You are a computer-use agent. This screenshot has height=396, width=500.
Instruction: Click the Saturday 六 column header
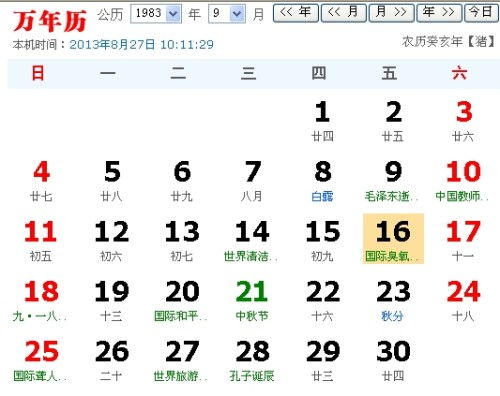(460, 73)
